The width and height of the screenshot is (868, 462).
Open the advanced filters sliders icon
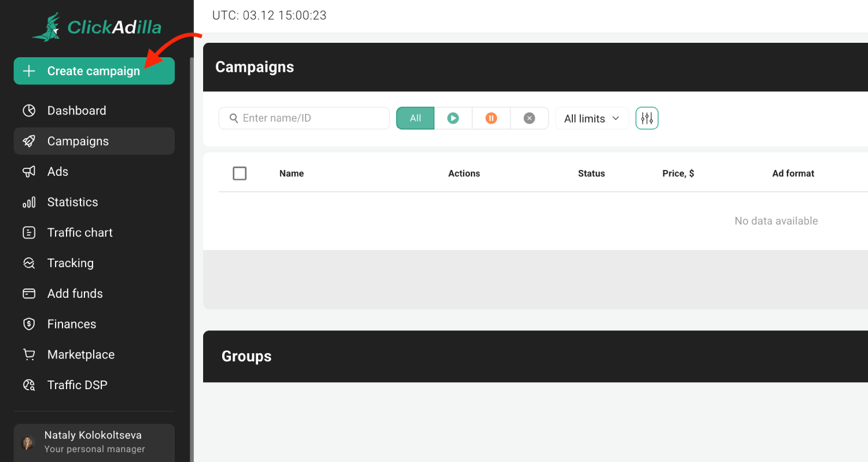point(647,119)
